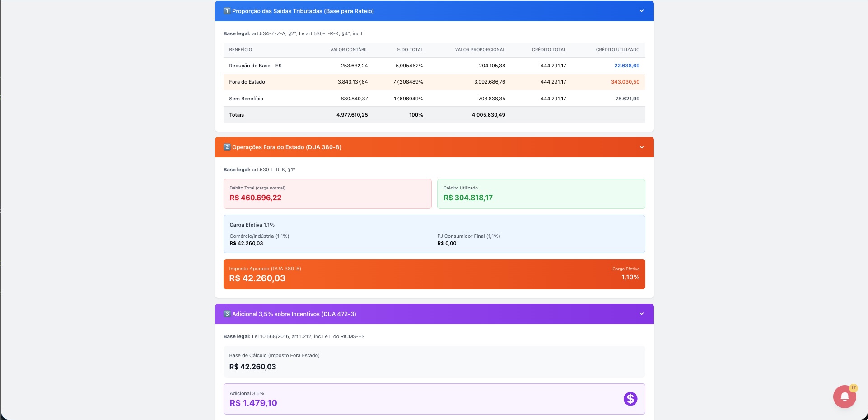Collapse the Proporção das Saídas Tributadas section
The height and width of the screenshot is (420, 868).
[x=641, y=11]
